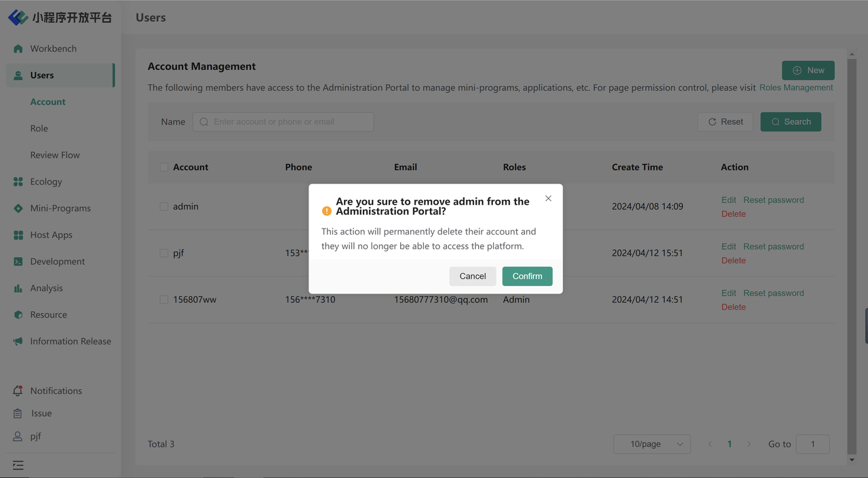Click the Users person icon in sidebar
The height and width of the screenshot is (478, 868).
[x=18, y=75]
